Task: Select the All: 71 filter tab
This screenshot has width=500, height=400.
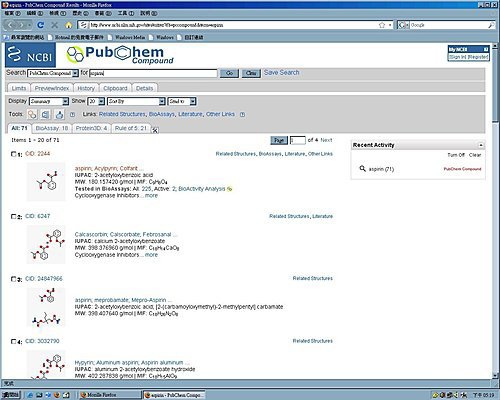Action: pos(19,128)
